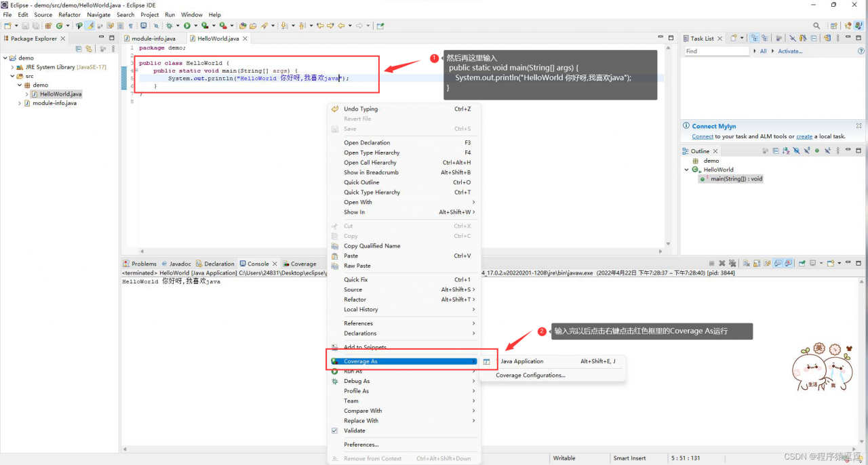This screenshot has width=868, height=465.
Task: Choose Coverage As in context menu
Action: tap(403, 361)
